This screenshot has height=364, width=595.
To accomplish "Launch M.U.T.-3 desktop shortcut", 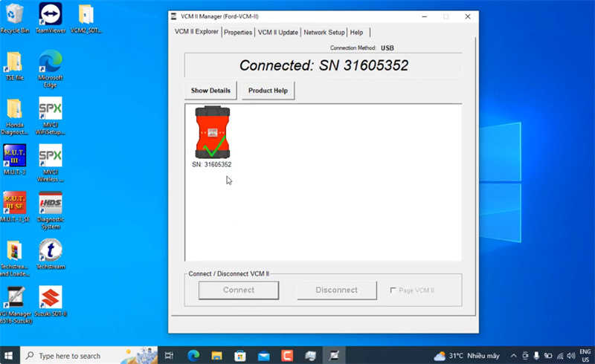I will tap(14, 160).
